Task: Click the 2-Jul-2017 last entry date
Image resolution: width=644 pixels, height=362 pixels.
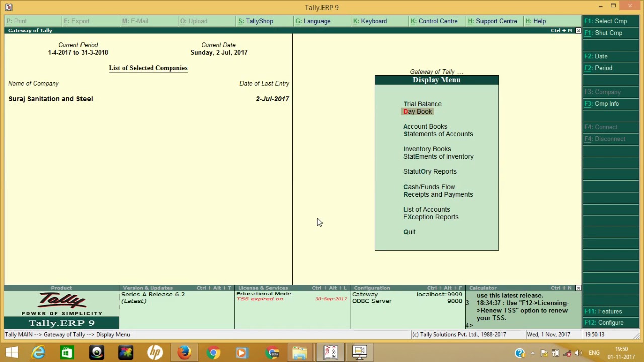Action: pos(272,99)
